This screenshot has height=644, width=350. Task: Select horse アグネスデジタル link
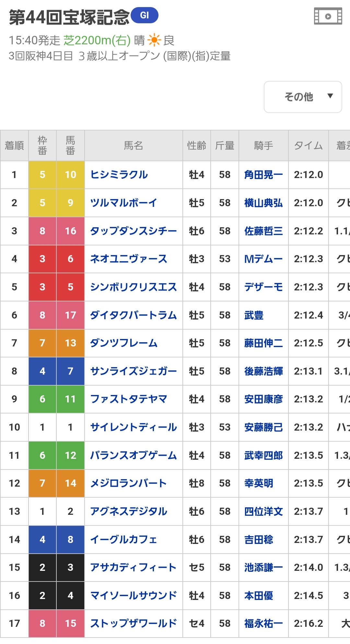pyautogui.click(x=129, y=512)
